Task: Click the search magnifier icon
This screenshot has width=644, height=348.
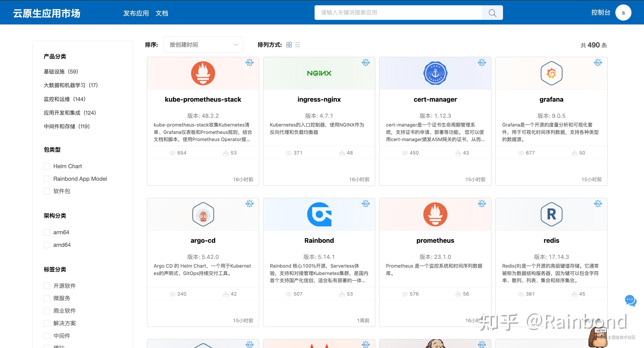Action: [x=492, y=13]
